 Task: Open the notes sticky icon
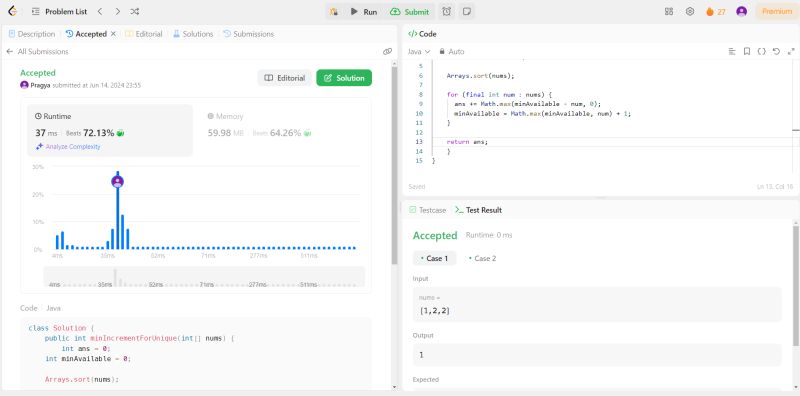pyautogui.click(x=466, y=11)
